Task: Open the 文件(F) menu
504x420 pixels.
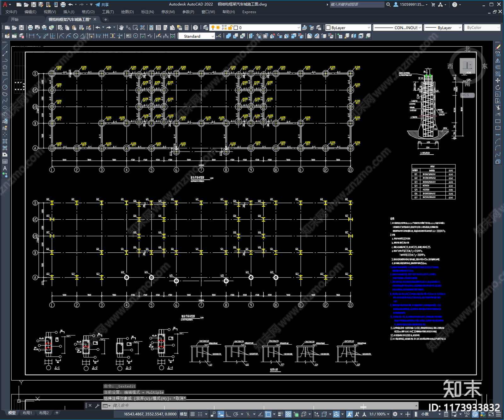Action: point(11,12)
